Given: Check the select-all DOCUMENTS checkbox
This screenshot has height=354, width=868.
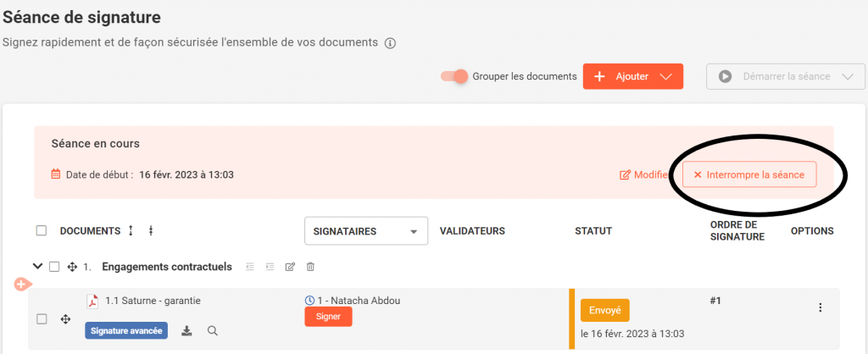Looking at the screenshot, I should point(42,230).
